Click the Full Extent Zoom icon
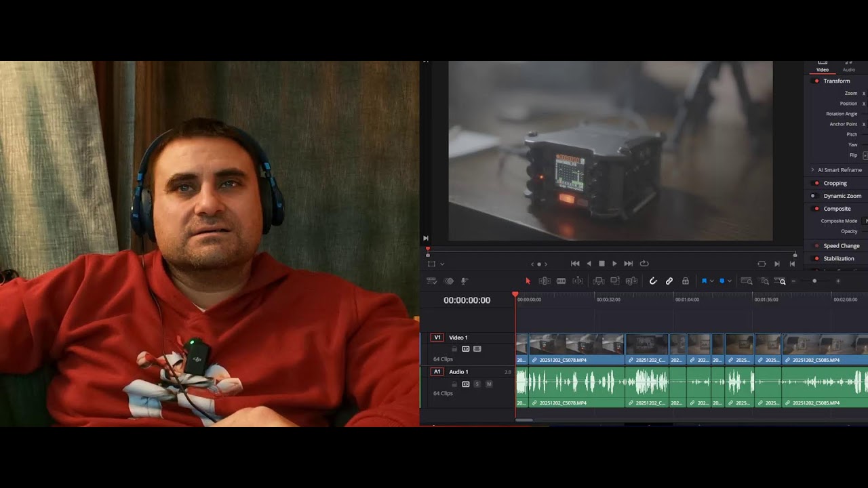The height and width of the screenshot is (488, 868). click(x=747, y=281)
